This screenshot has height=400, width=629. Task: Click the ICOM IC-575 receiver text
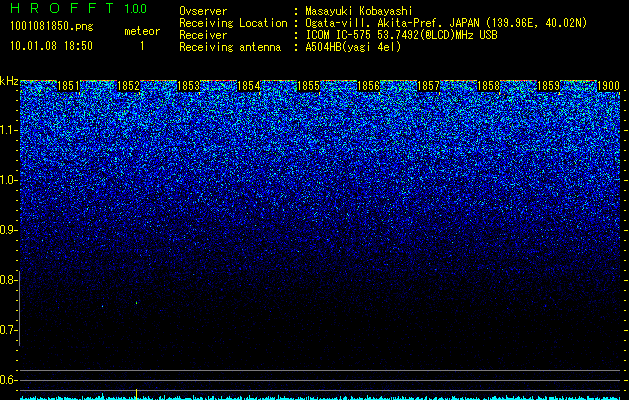click(401, 35)
